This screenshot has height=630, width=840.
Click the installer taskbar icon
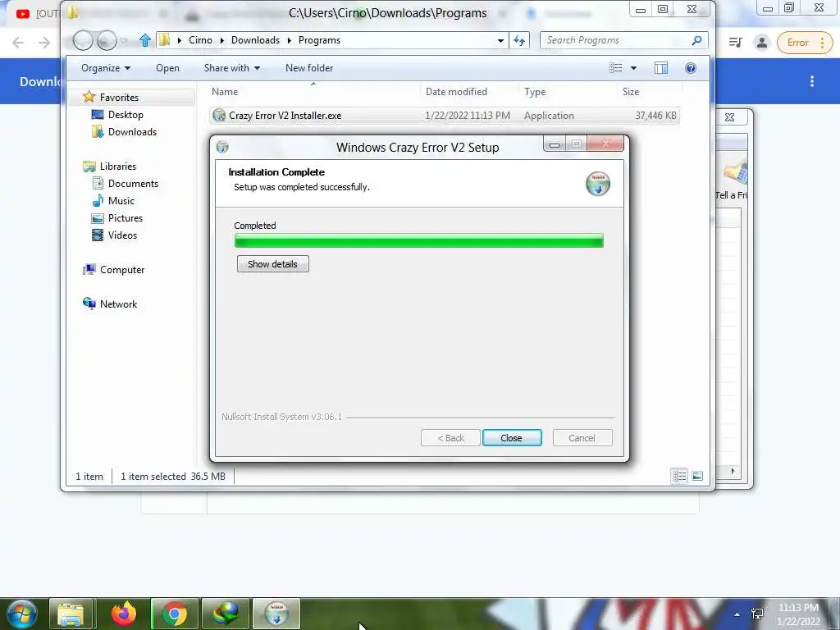(276, 614)
